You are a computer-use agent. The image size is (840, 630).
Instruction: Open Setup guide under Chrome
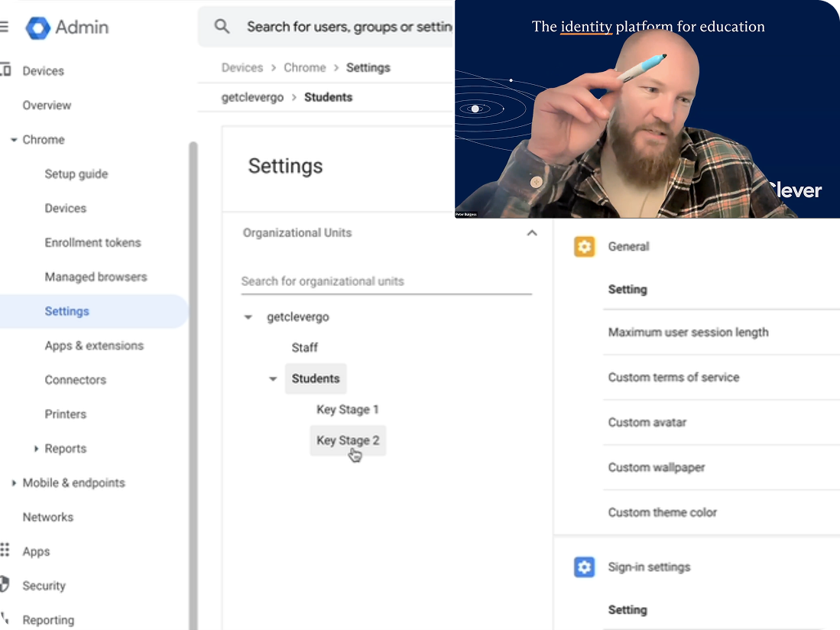[x=76, y=174]
